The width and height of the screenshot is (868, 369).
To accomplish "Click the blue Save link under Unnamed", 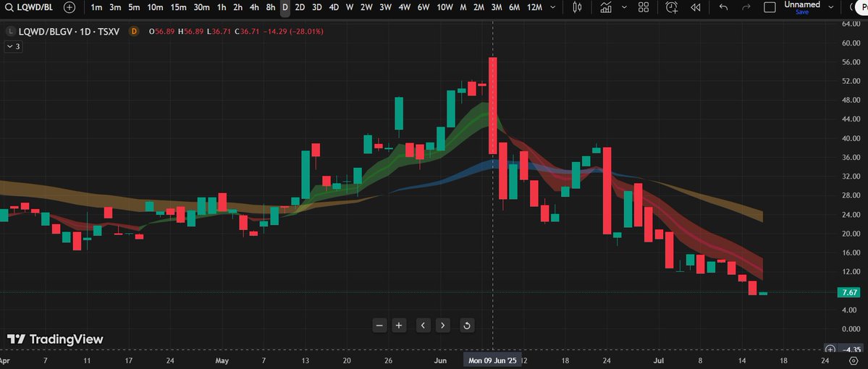I will coord(801,12).
